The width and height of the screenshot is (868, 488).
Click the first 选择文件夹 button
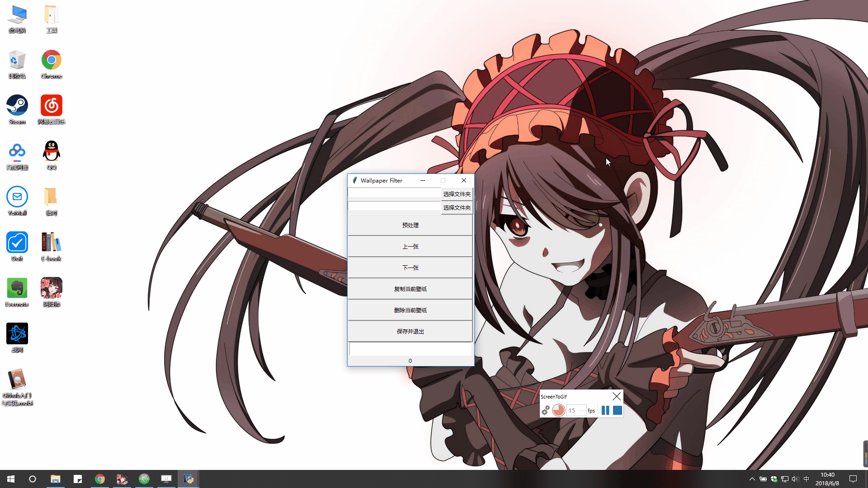click(x=457, y=194)
